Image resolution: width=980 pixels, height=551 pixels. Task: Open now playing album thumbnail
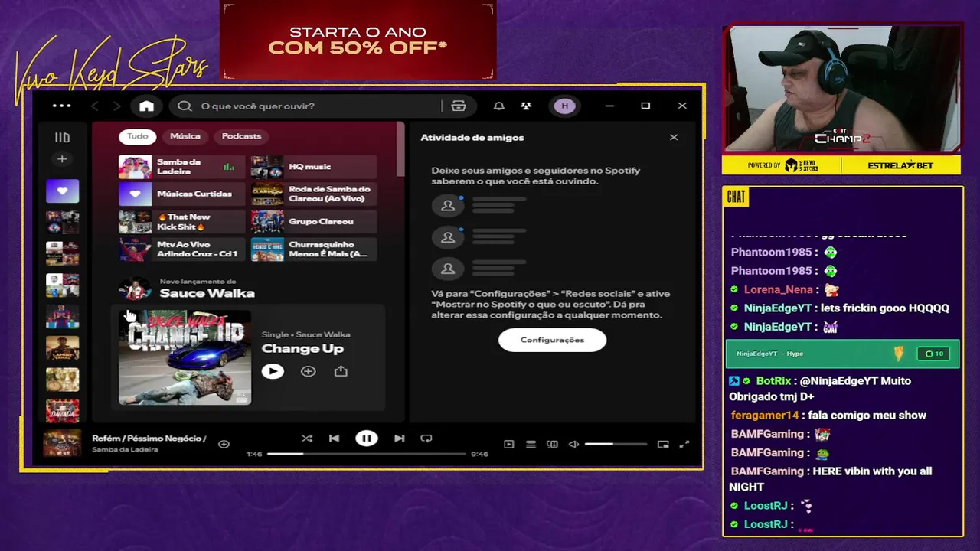click(x=61, y=443)
